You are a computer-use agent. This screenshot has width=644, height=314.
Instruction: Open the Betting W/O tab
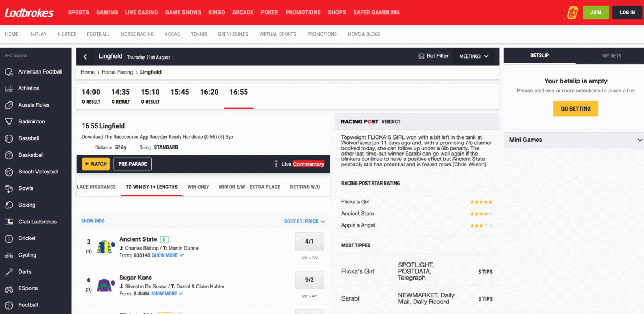(305, 187)
